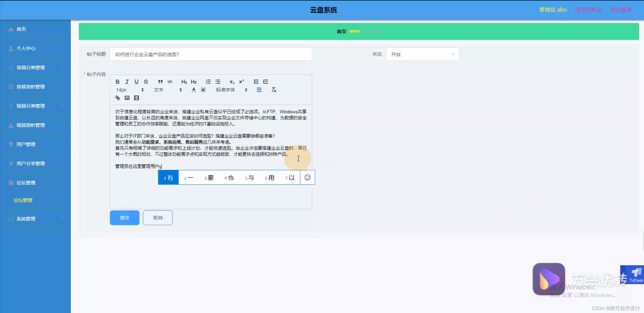Insert a video using the editor toolbar
The height and width of the screenshot is (313, 644).
click(x=136, y=98)
